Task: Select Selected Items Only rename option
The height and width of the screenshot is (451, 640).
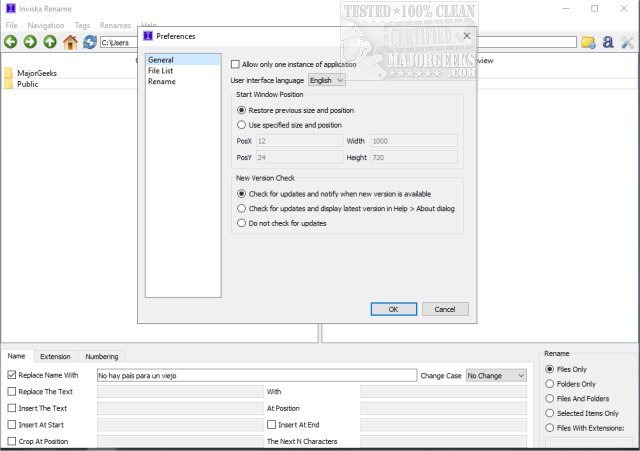Action: coord(550,413)
